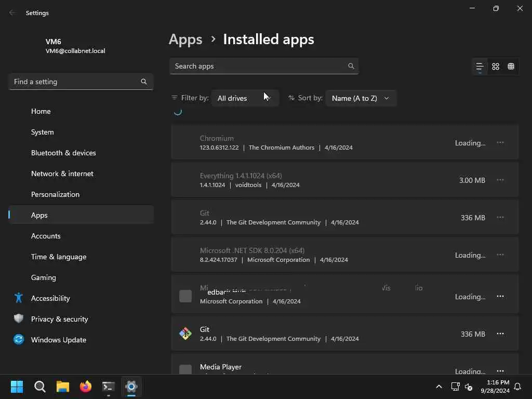
Task: Open more options for Chromium
Action: point(500,142)
